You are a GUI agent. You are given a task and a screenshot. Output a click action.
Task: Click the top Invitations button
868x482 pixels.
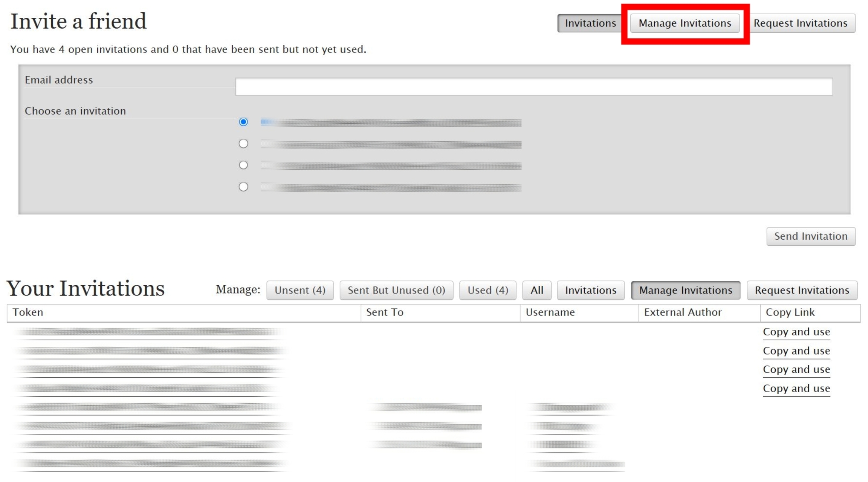tap(590, 23)
